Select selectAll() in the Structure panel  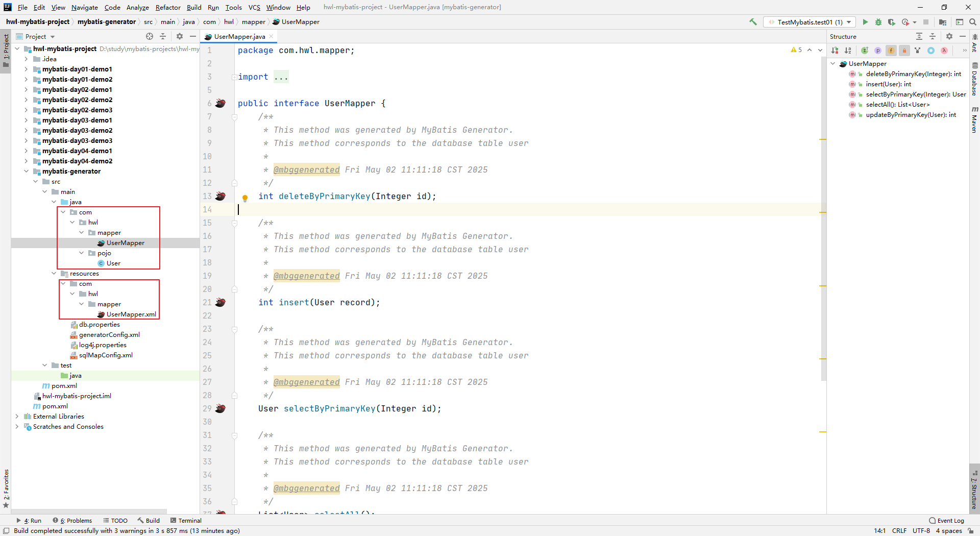click(897, 104)
